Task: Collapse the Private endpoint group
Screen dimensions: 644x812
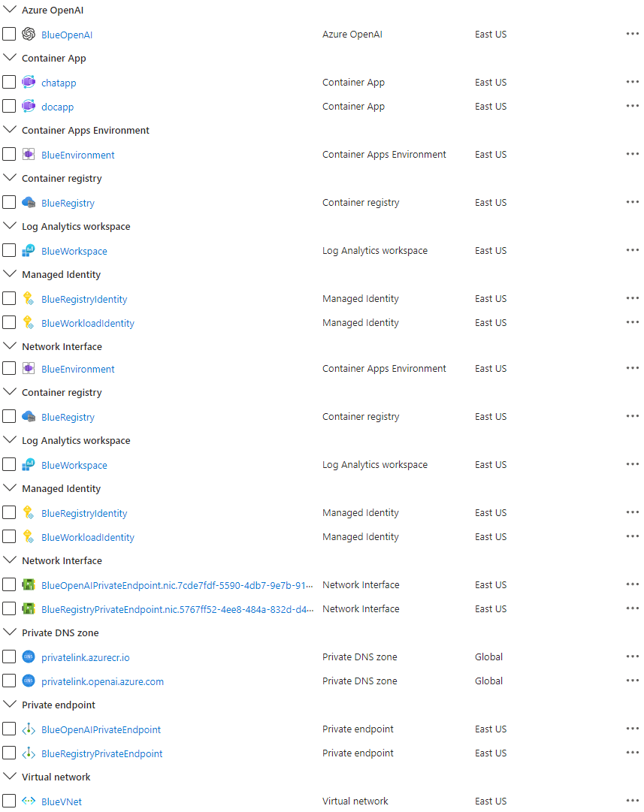Action: click(x=9, y=705)
